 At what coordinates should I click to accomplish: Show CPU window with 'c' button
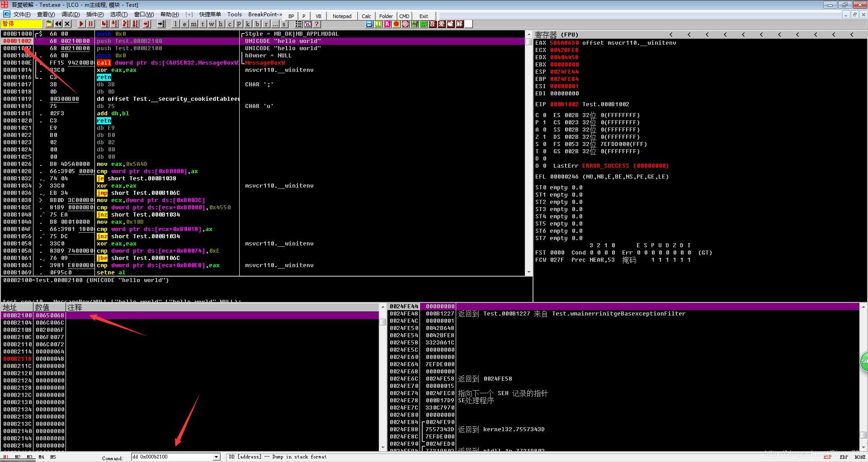click(230, 24)
